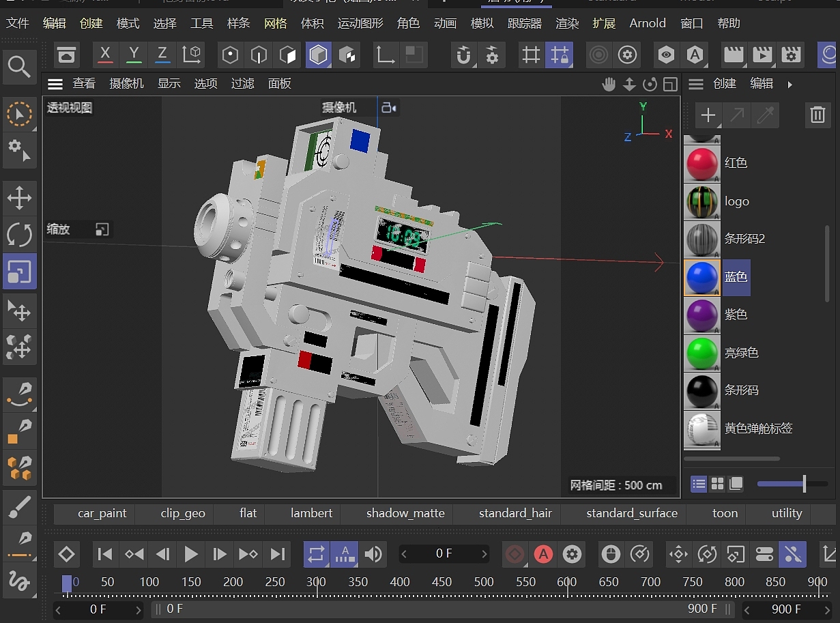Click the render view clapperboard icon

point(733,55)
